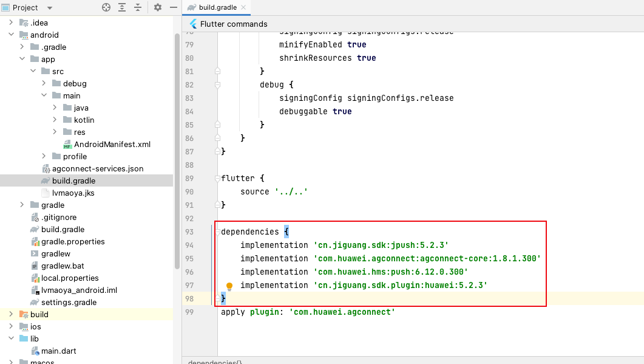Open Project panel settings gear

tap(158, 7)
